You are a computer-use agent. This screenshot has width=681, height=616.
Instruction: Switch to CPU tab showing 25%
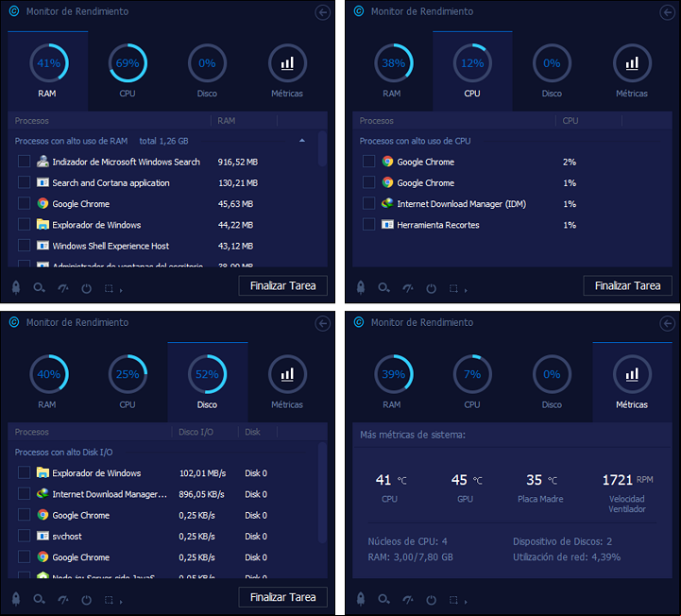coord(128,383)
